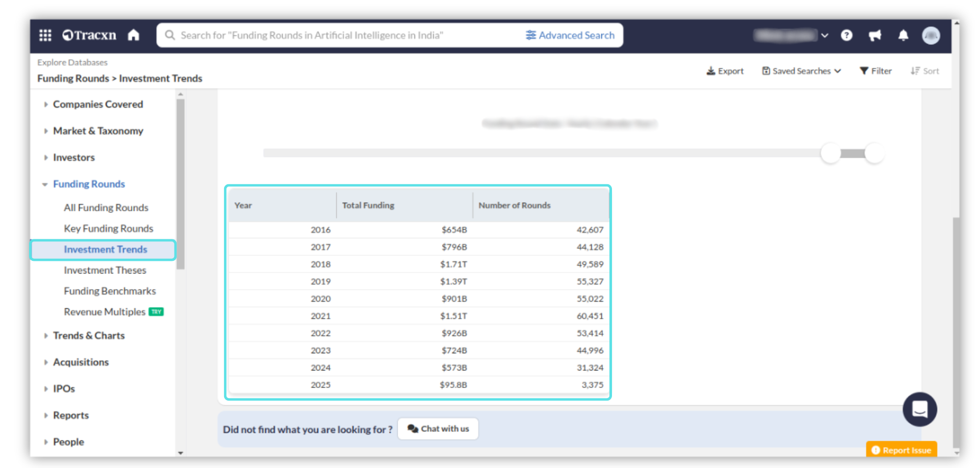Open the help question mark icon
The height and width of the screenshot is (468, 980).
point(846,35)
